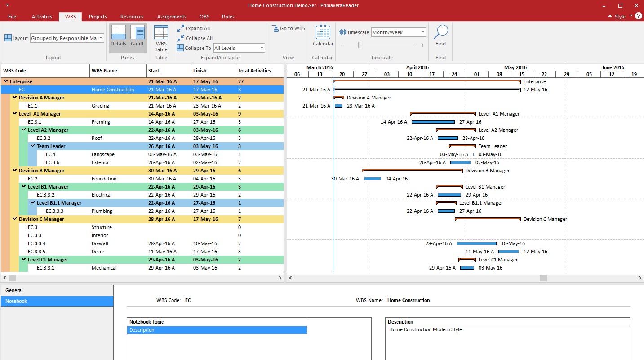Click the Go to WBS icon
This screenshot has width=644, height=360.
click(275, 28)
